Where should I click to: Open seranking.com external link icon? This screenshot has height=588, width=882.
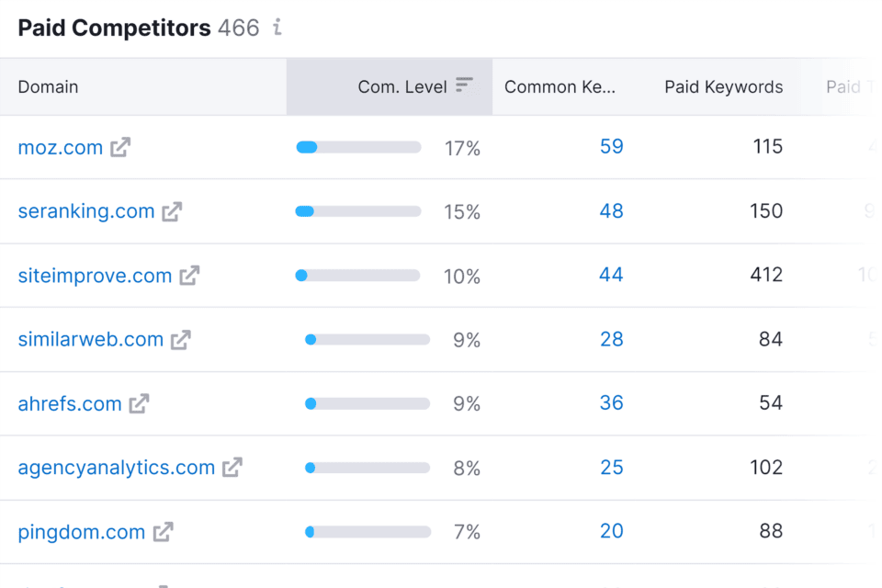point(172,211)
